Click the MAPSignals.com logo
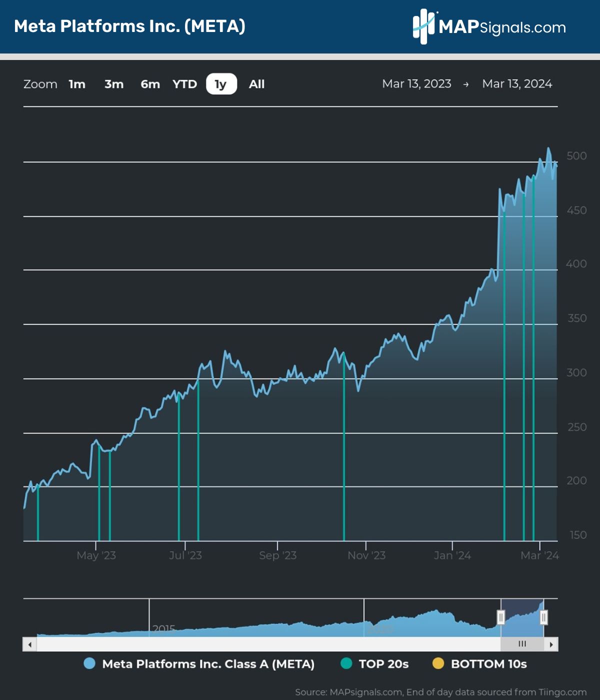 [x=489, y=26]
